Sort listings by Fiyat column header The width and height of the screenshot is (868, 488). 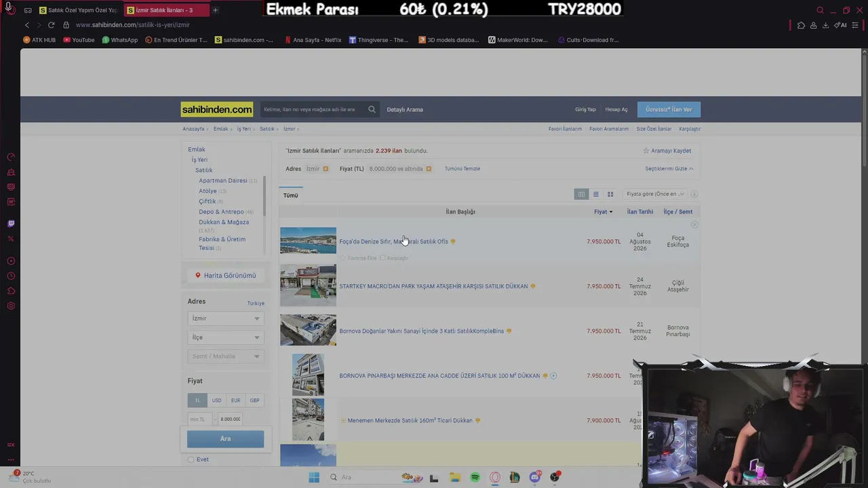pos(603,212)
